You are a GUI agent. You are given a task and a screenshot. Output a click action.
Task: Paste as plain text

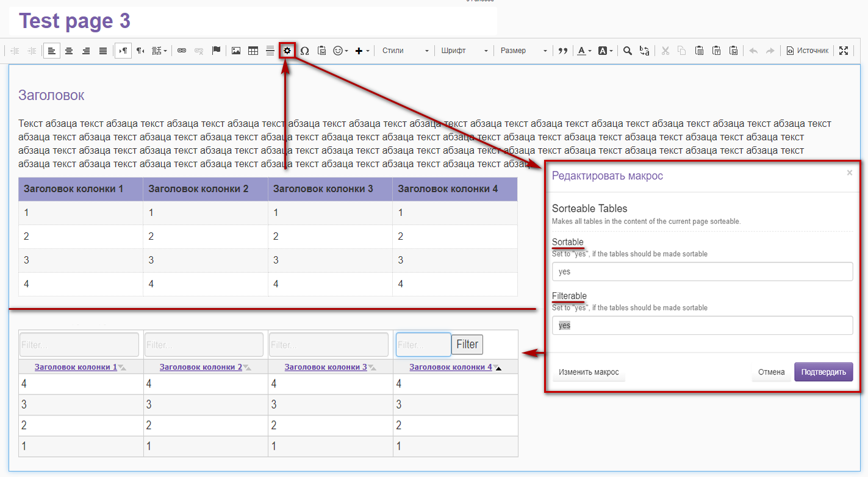point(717,51)
